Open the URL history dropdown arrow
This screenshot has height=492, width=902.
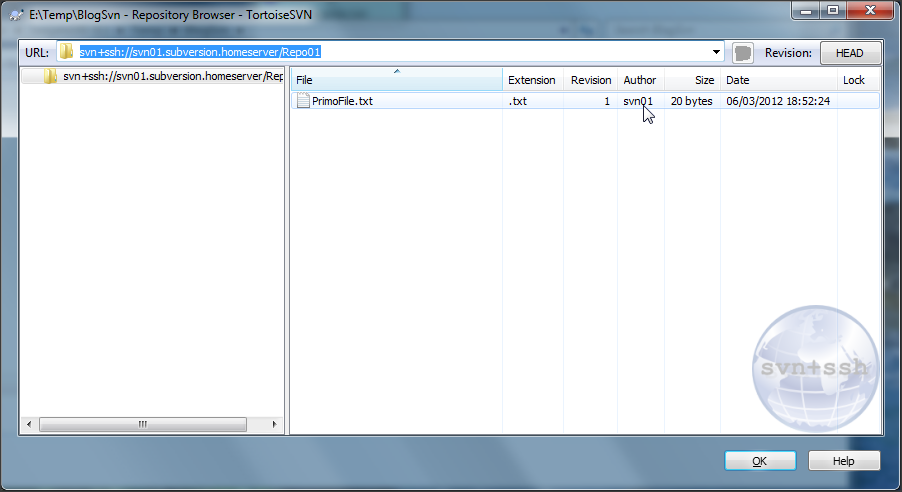716,52
